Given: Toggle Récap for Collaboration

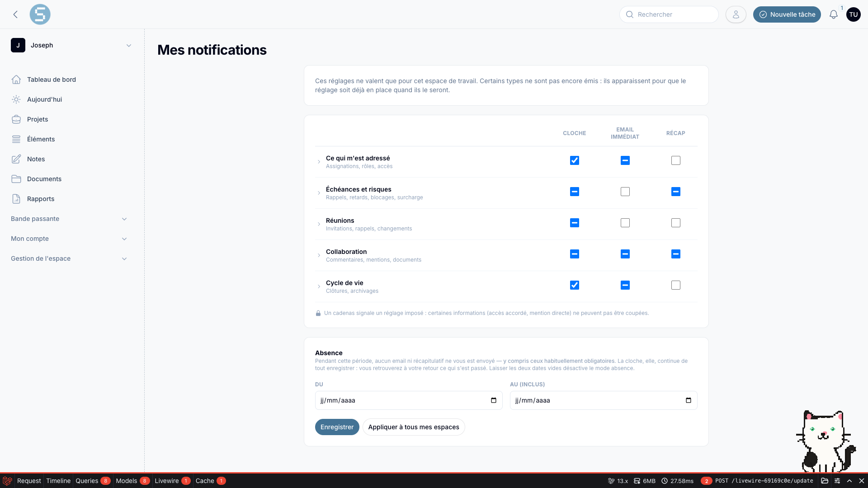Looking at the screenshot, I should [676, 254].
